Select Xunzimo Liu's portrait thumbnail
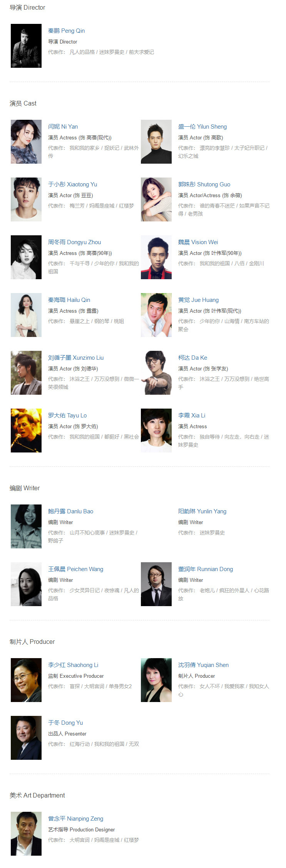Screen dimensions: 286x868 [x=26, y=373]
